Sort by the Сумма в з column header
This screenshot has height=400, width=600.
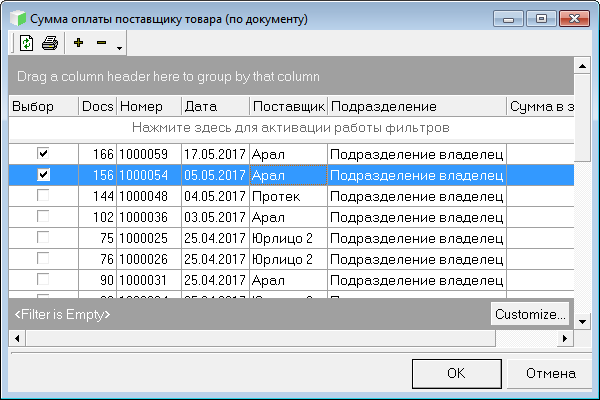(x=540, y=106)
